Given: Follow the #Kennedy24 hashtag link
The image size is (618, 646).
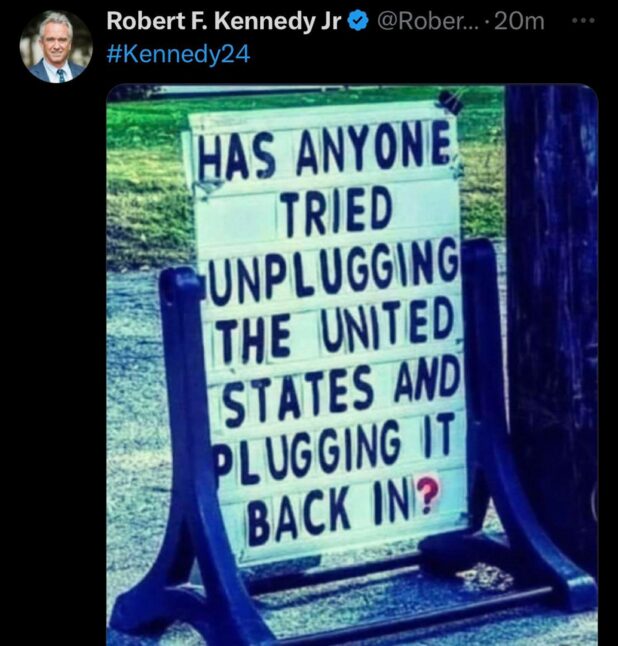Looking at the screenshot, I should click(x=178, y=55).
